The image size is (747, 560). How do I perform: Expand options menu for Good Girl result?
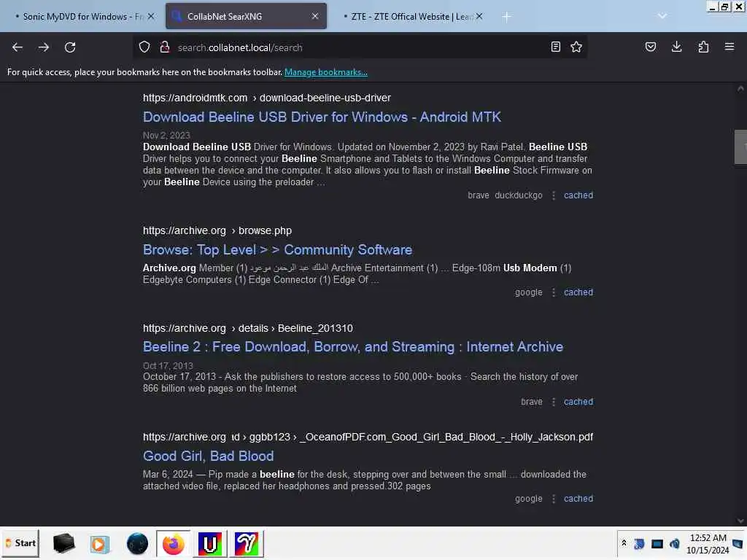point(554,499)
